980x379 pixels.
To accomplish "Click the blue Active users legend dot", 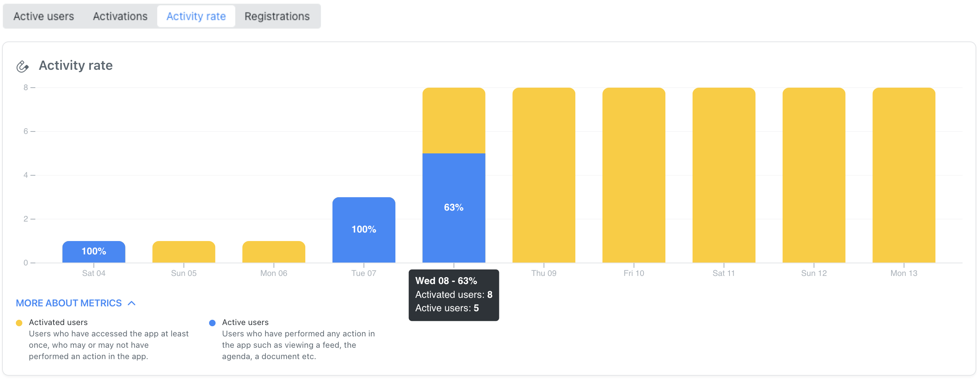I will coord(212,323).
